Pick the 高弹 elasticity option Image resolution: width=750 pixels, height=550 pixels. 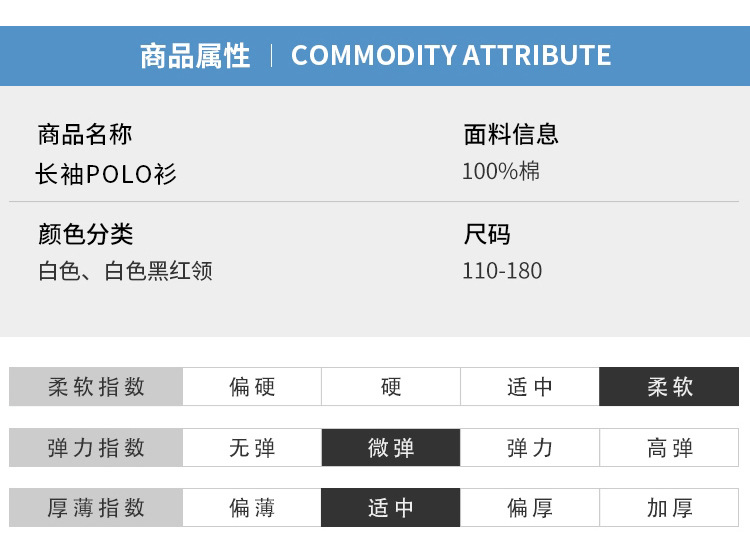click(x=669, y=448)
